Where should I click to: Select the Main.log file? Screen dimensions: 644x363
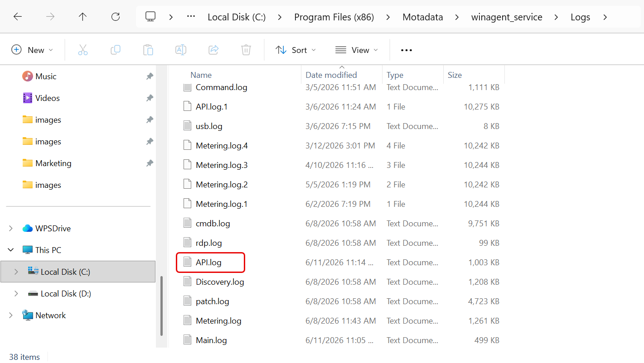(x=211, y=340)
